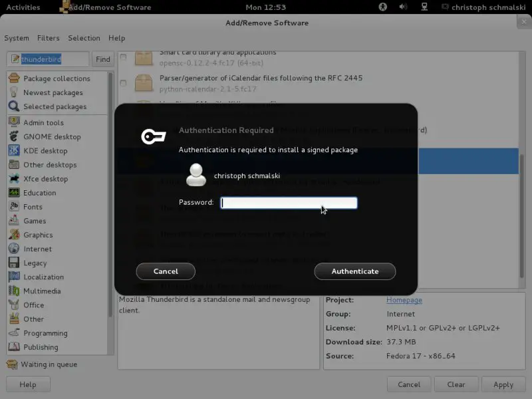This screenshot has width=532, height=399.
Task: Select the Newest packages lightbulb icon
Action: (14, 92)
